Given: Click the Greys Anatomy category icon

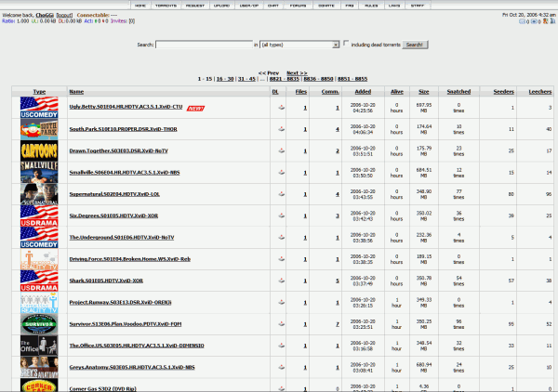Looking at the screenshot, I should [x=39, y=367].
